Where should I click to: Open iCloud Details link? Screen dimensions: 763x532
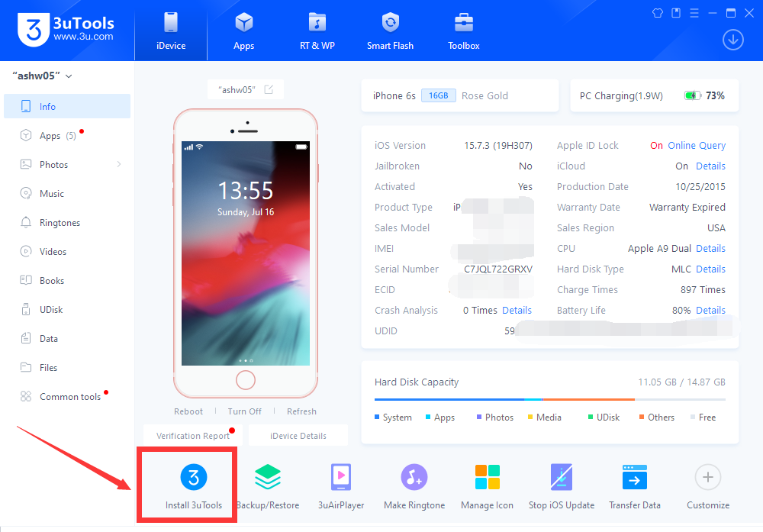[x=710, y=166]
